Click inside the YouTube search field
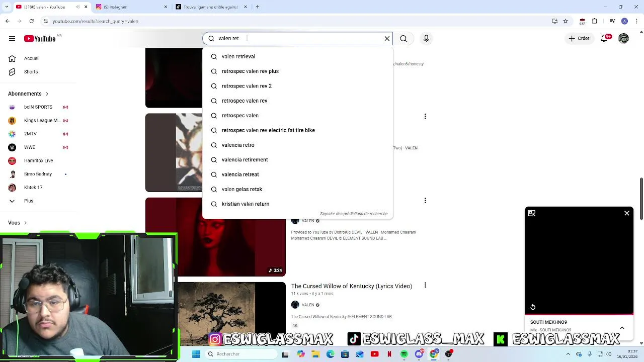 pos(297,38)
